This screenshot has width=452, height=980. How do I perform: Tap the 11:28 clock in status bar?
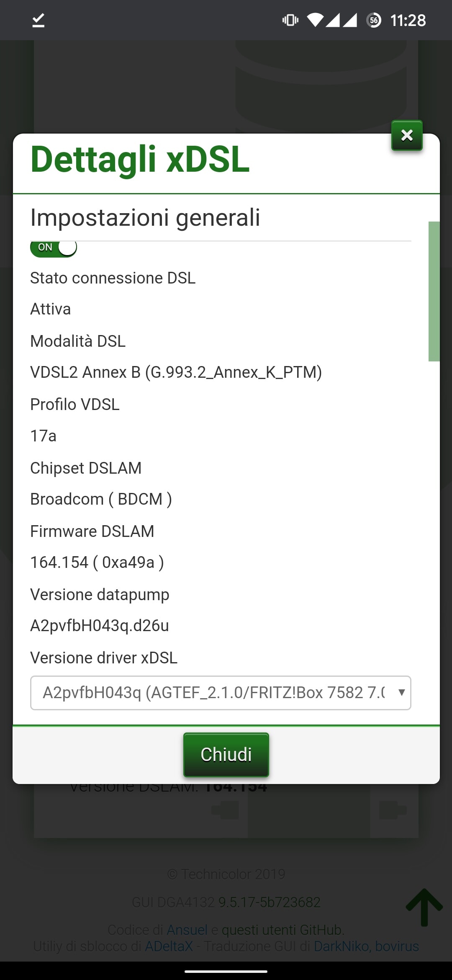coord(408,20)
